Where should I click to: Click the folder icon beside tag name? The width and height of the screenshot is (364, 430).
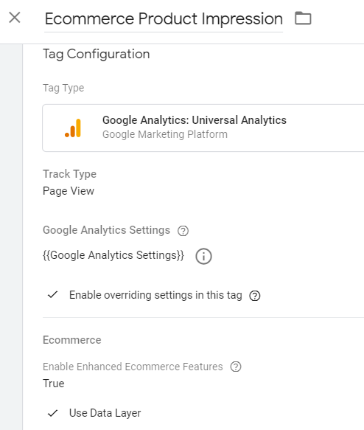pos(303,18)
